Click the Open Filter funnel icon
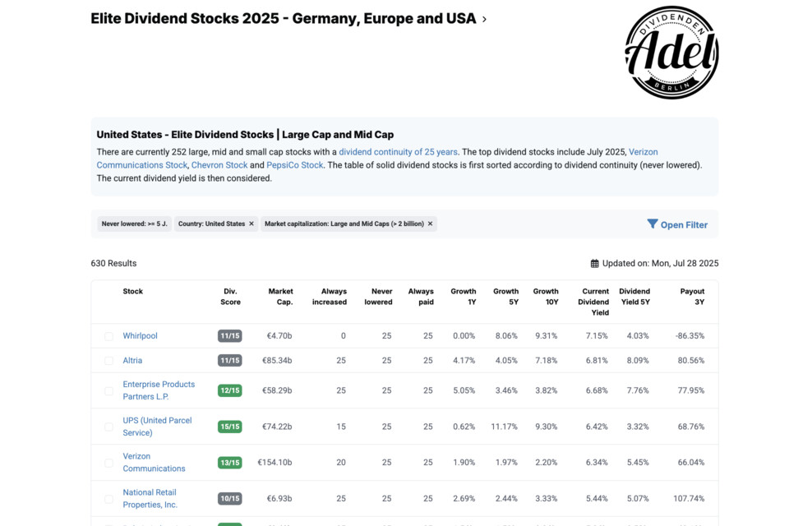This screenshot has height=526, width=812. pos(652,224)
